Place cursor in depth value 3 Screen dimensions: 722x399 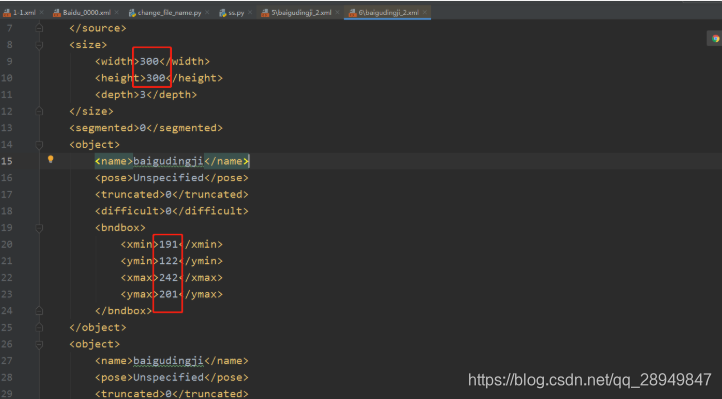point(143,94)
